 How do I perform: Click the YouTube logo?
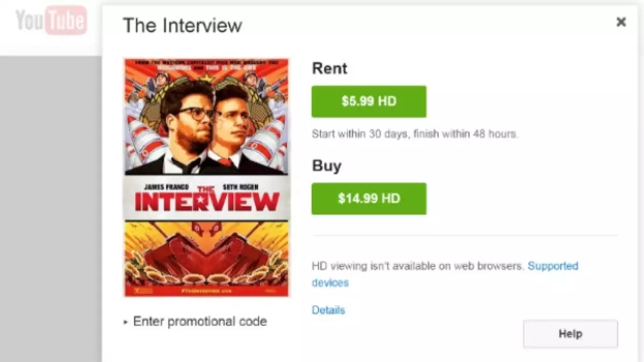51,20
